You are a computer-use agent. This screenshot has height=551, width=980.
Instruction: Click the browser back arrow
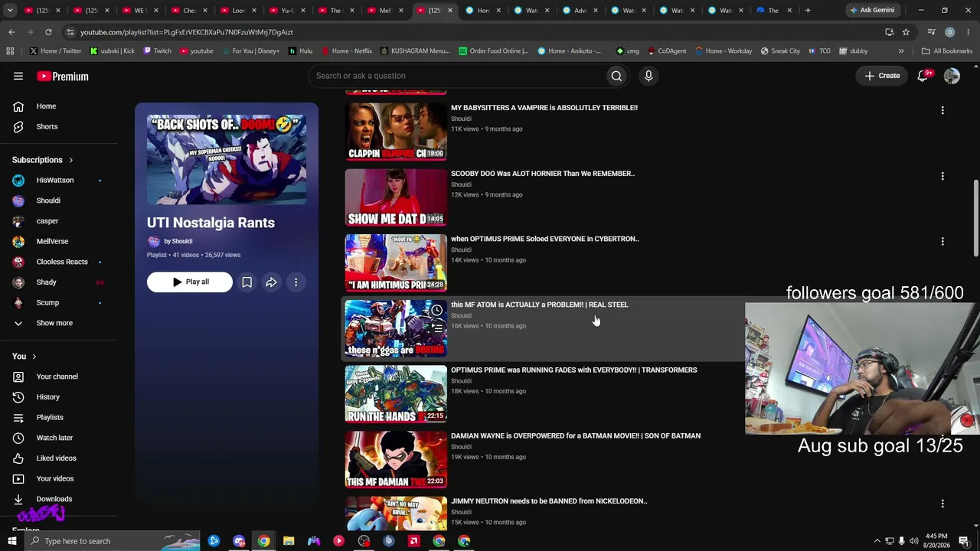click(11, 32)
